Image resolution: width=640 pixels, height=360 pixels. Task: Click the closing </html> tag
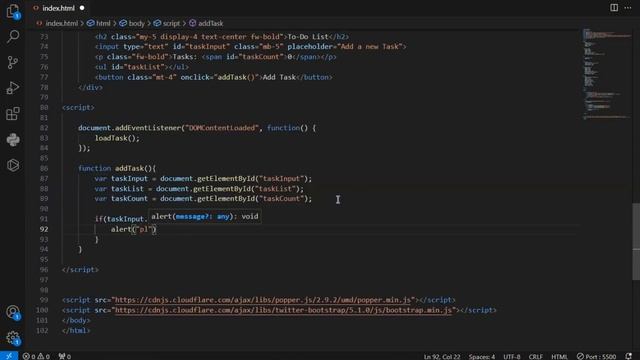point(76,331)
